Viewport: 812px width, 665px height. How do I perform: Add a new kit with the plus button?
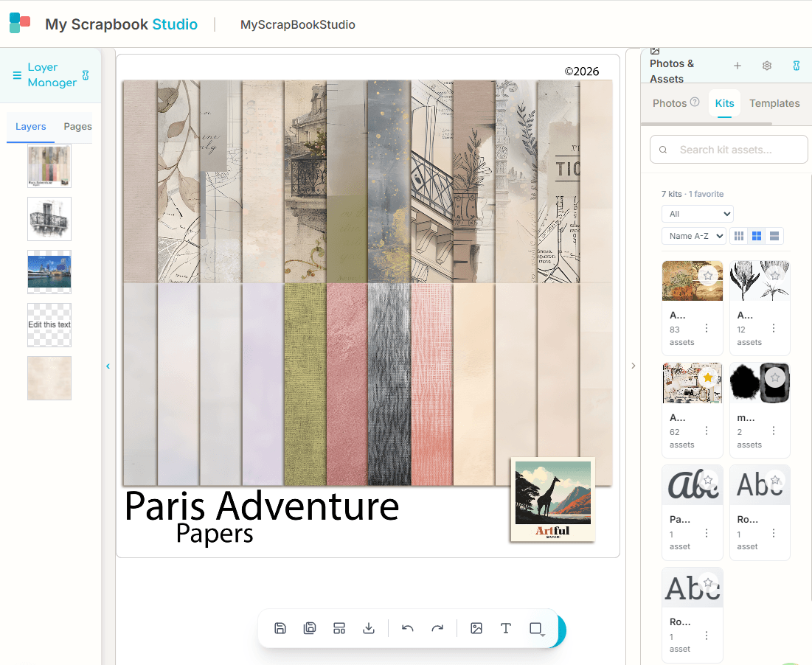(737, 66)
